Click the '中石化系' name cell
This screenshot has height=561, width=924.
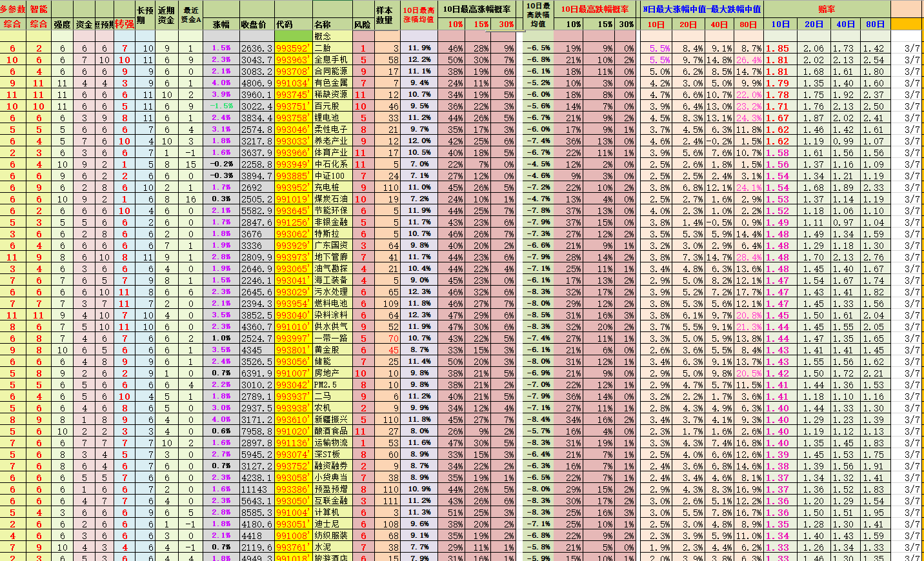(x=332, y=164)
